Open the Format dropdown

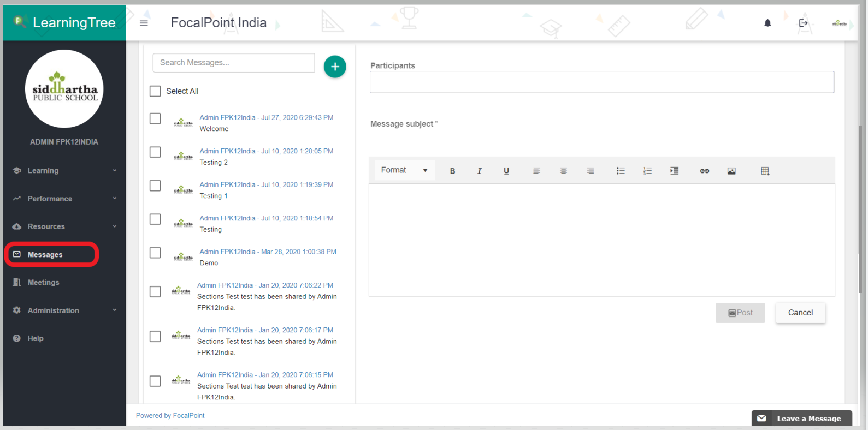point(404,170)
